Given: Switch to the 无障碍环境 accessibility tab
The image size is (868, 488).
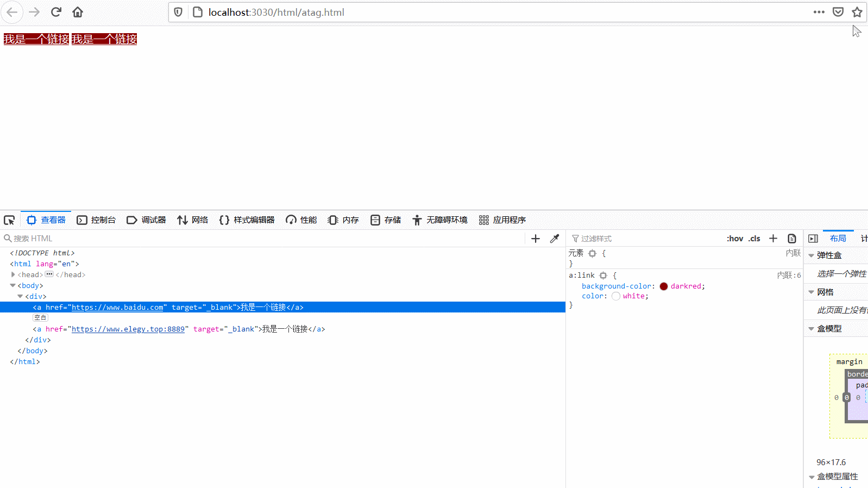Looking at the screenshot, I should (440, 220).
